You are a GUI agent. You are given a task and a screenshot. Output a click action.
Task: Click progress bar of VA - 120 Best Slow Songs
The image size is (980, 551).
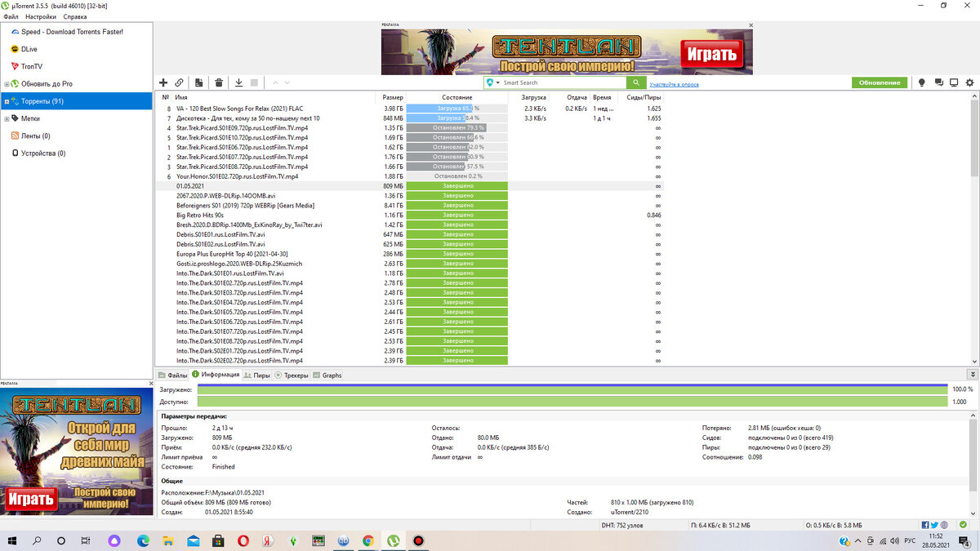[457, 109]
